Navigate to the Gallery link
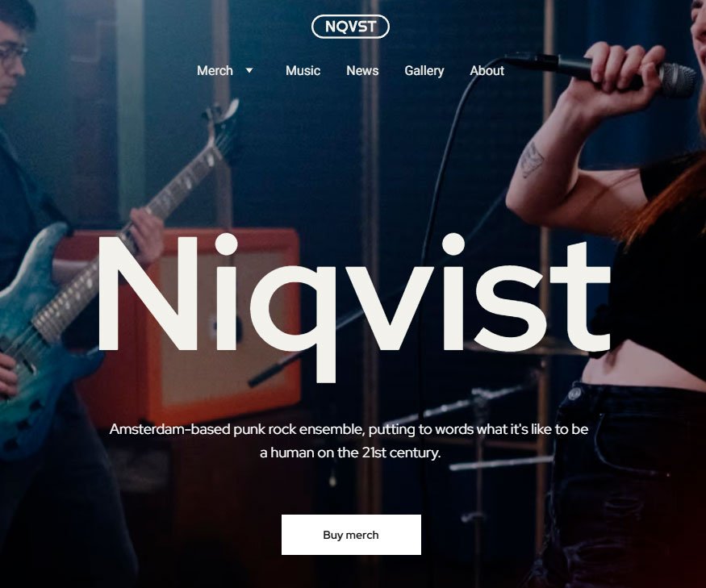 coord(424,71)
